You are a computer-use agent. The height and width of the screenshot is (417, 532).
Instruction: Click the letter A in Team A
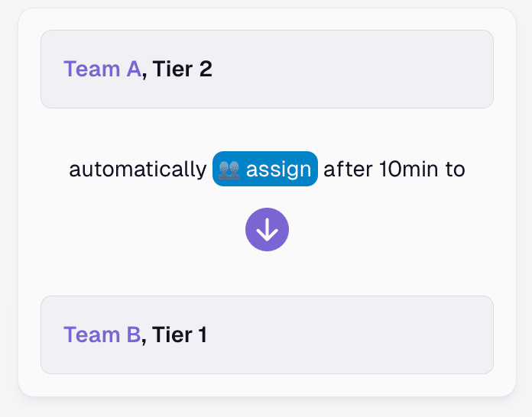tap(134, 69)
